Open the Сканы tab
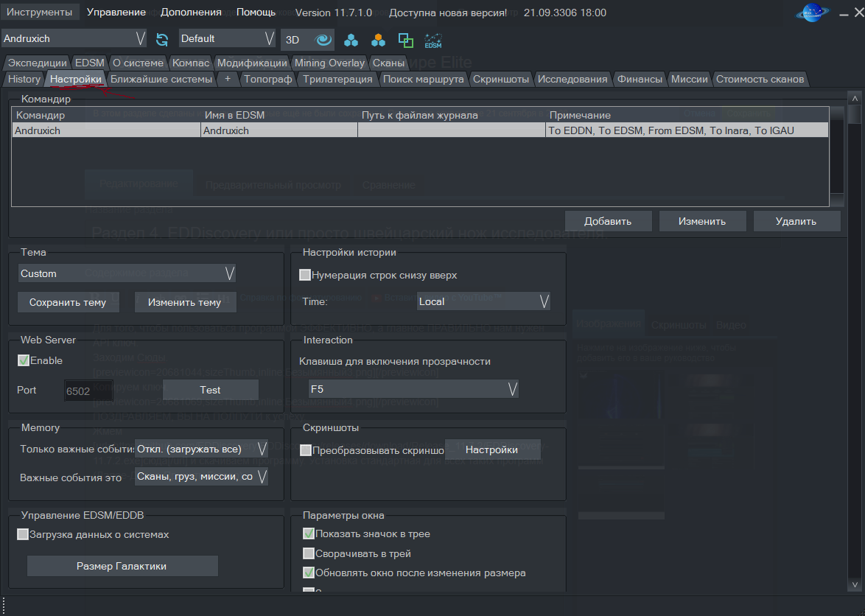865x616 pixels. tap(388, 63)
